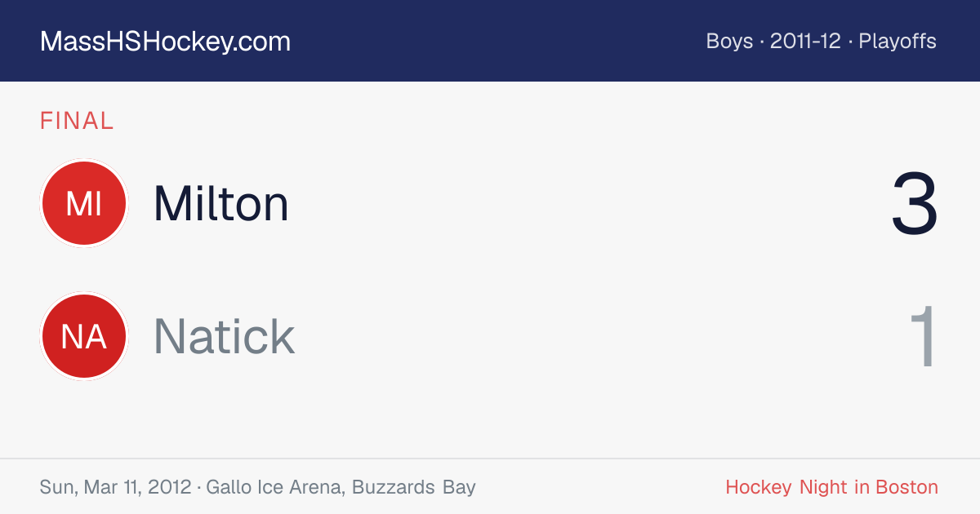The height and width of the screenshot is (514, 980).
Task: Click the Gallo Ice Arena, Buzzards Bay venue
Action: [x=341, y=487]
